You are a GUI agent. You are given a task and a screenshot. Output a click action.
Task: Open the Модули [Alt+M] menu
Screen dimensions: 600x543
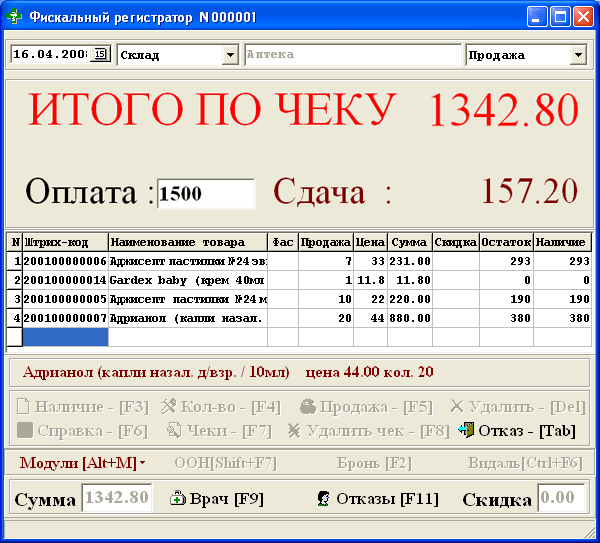[x=82, y=463]
